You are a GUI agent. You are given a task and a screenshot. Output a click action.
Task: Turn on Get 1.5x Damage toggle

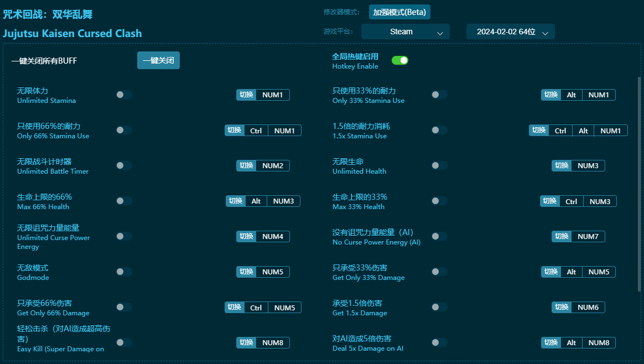[x=439, y=306]
